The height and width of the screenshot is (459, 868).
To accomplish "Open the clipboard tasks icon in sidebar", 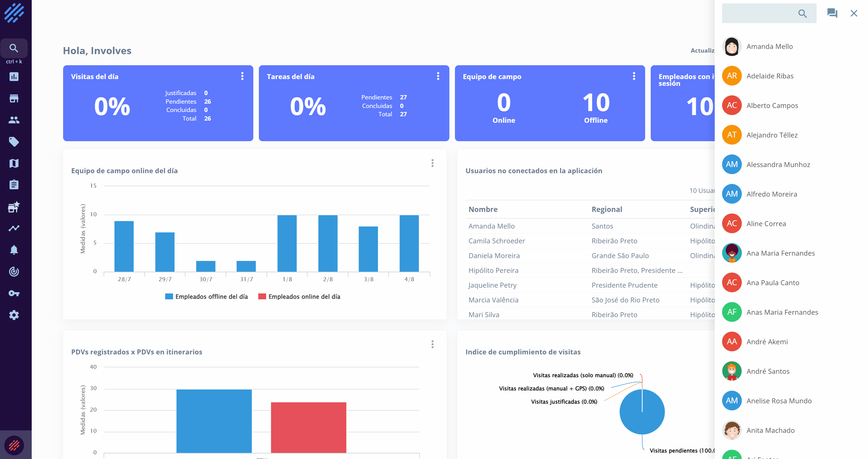I will point(14,185).
